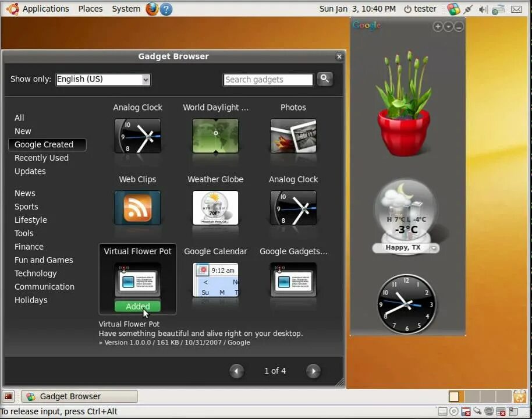Click the network status tray icon

coord(498,9)
